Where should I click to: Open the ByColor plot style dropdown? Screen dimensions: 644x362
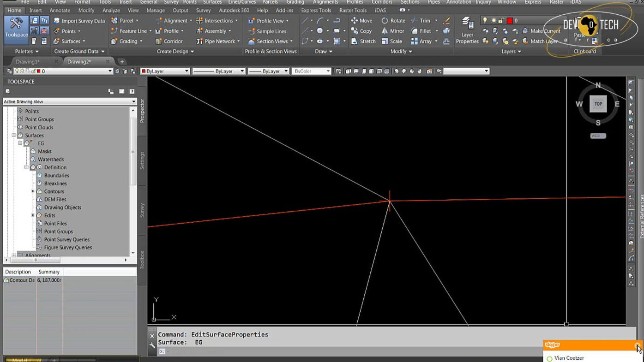(x=312, y=71)
